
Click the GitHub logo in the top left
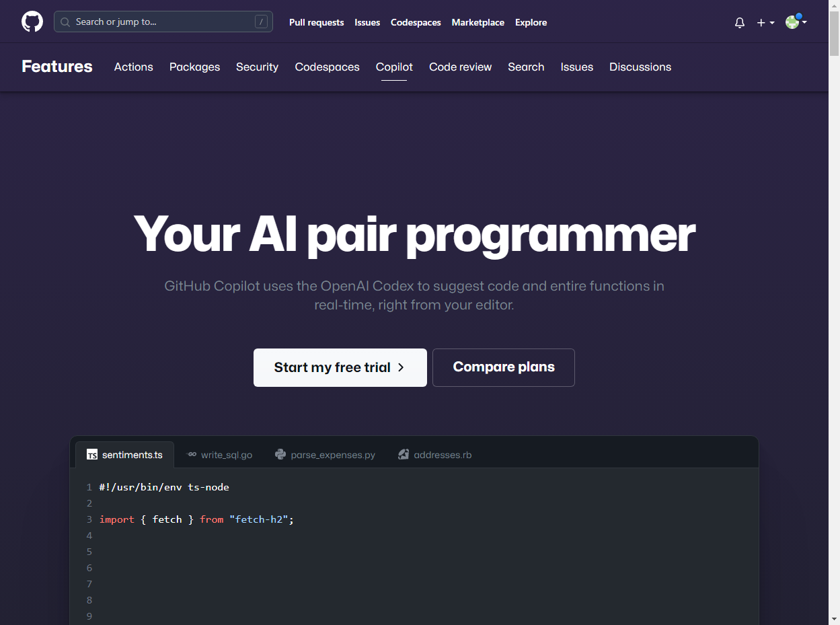point(32,21)
